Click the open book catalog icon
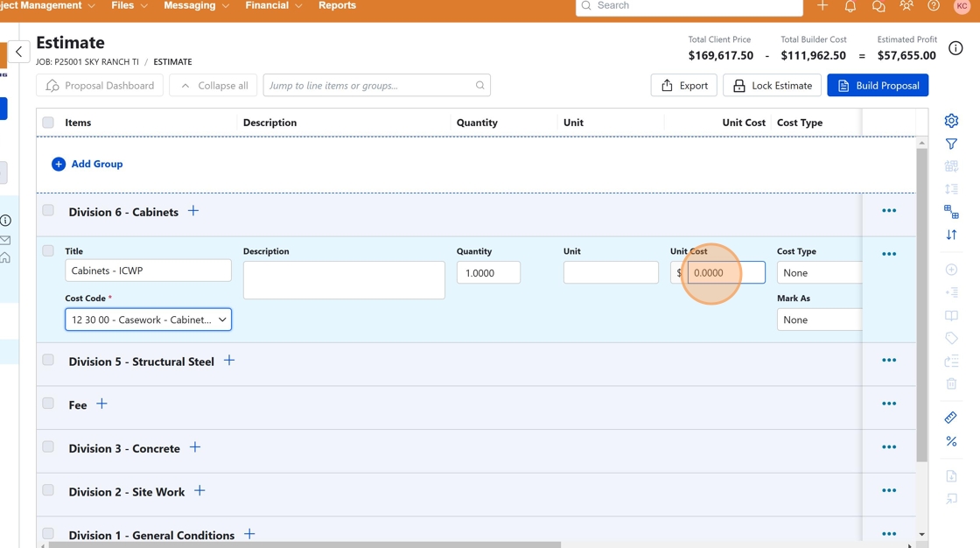The height and width of the screenshot is (548, 980). click(951, 316)
